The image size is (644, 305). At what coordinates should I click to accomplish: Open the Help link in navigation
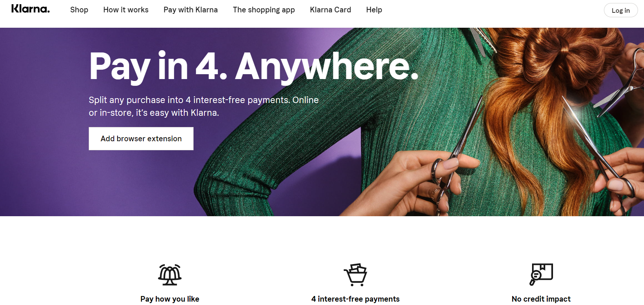coord(374,10)
